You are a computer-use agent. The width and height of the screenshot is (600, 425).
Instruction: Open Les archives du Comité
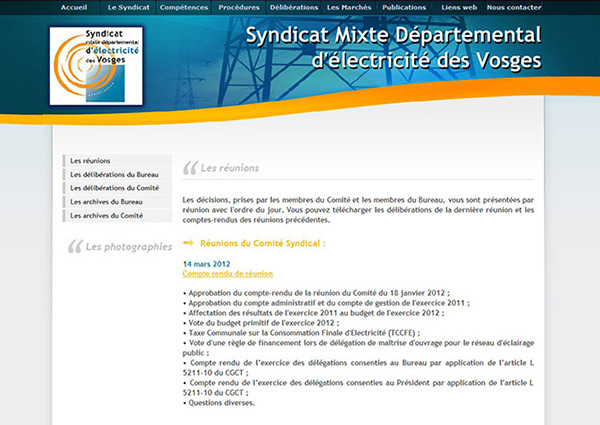(117, 215)
